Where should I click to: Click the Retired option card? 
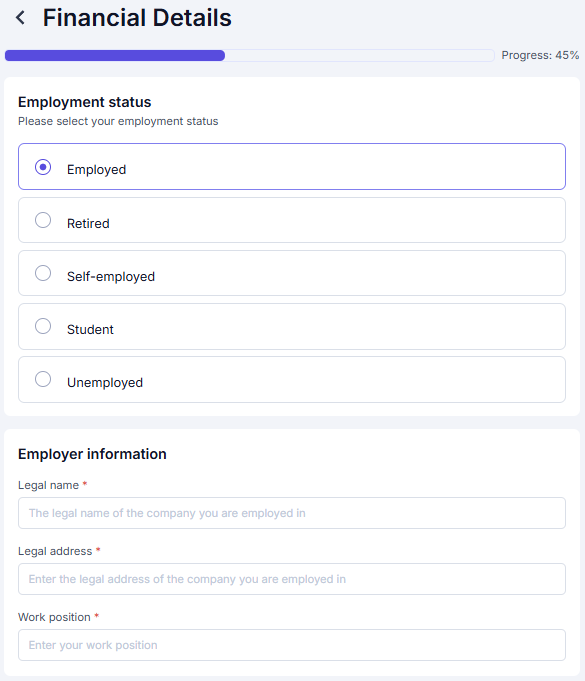tap(292, 220)
